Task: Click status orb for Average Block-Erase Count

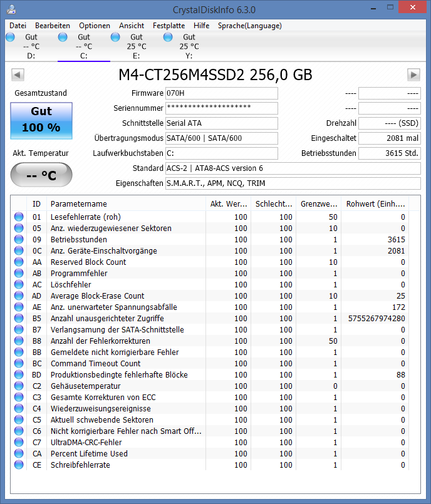Action: pos(19,296)
